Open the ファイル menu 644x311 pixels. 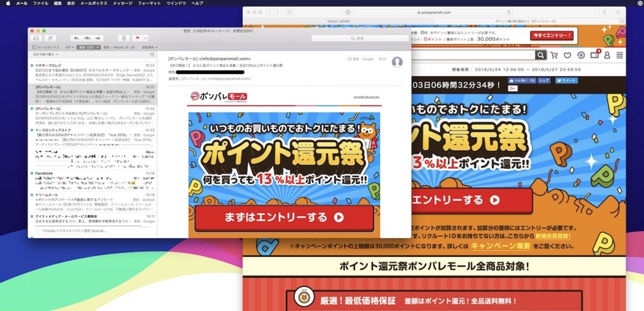pos(41,3)
